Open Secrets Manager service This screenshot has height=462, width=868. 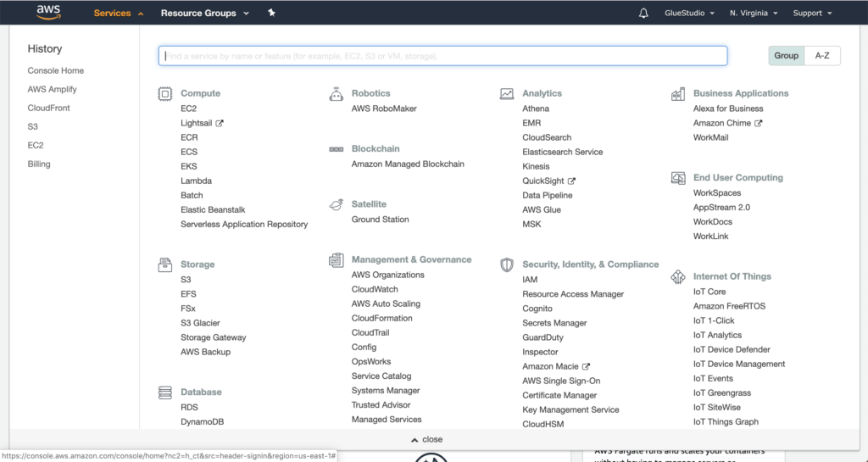(554, 323)
